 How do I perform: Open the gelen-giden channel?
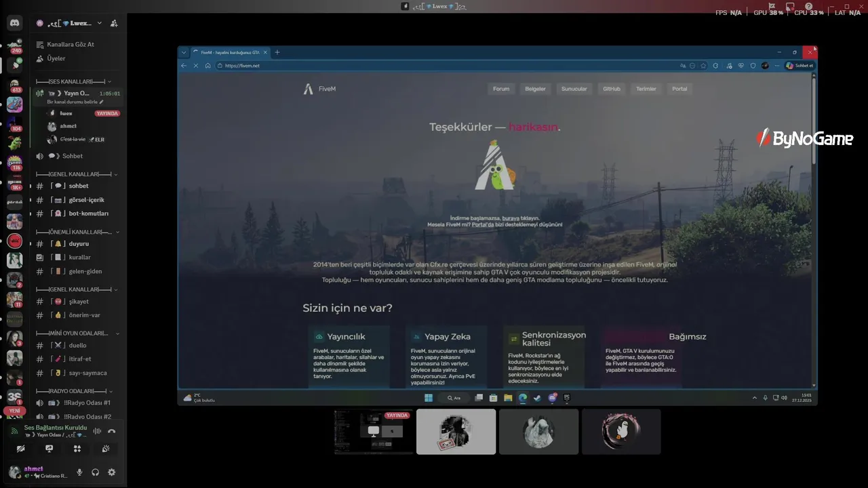[x=77, y=271]
